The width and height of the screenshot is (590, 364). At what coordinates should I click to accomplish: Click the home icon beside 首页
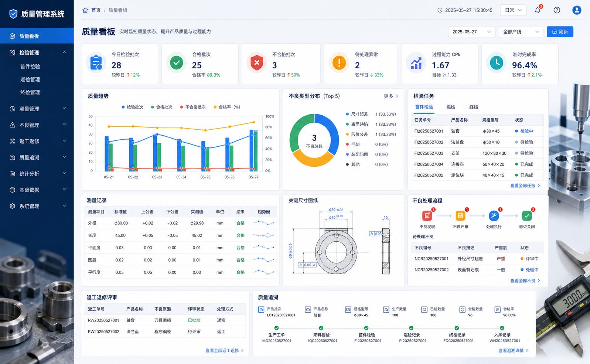[85, 10]
